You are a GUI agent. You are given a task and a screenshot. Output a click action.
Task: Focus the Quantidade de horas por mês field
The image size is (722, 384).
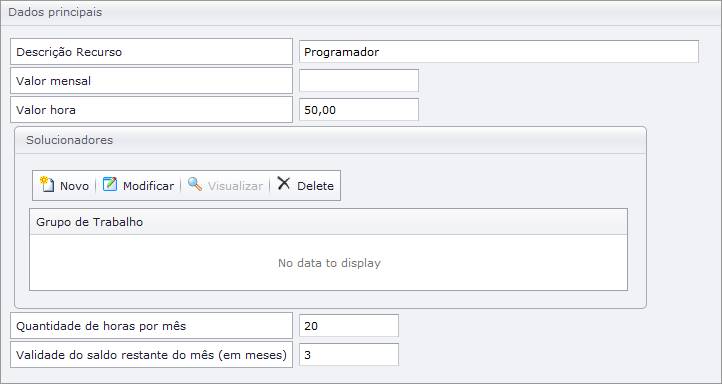point(349,326)
